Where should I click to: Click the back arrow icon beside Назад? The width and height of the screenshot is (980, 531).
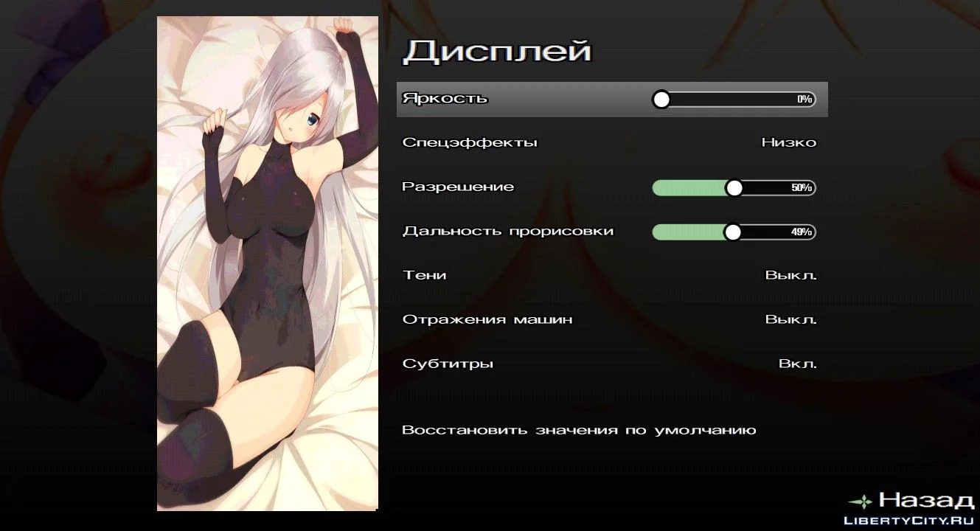861,502
